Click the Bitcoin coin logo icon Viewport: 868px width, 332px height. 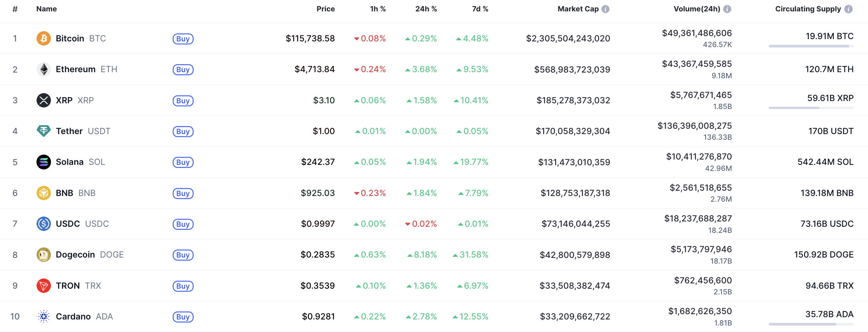(44, 38)
